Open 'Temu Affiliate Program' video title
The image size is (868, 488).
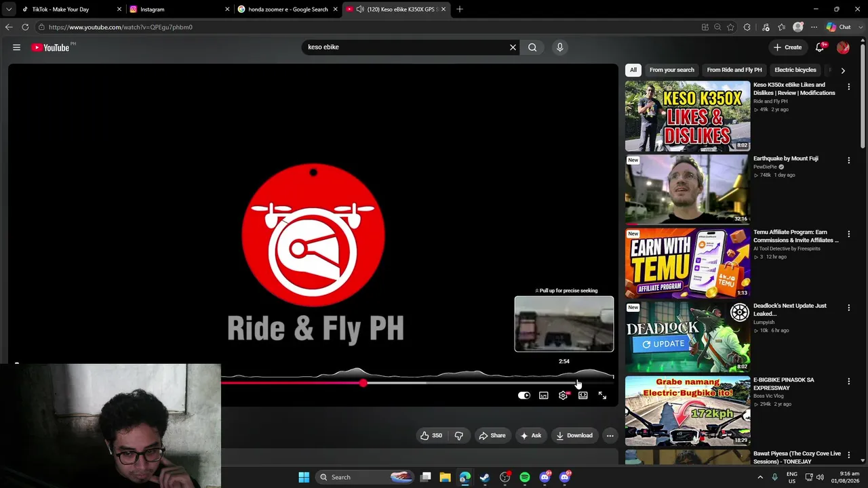pos(796,236)
